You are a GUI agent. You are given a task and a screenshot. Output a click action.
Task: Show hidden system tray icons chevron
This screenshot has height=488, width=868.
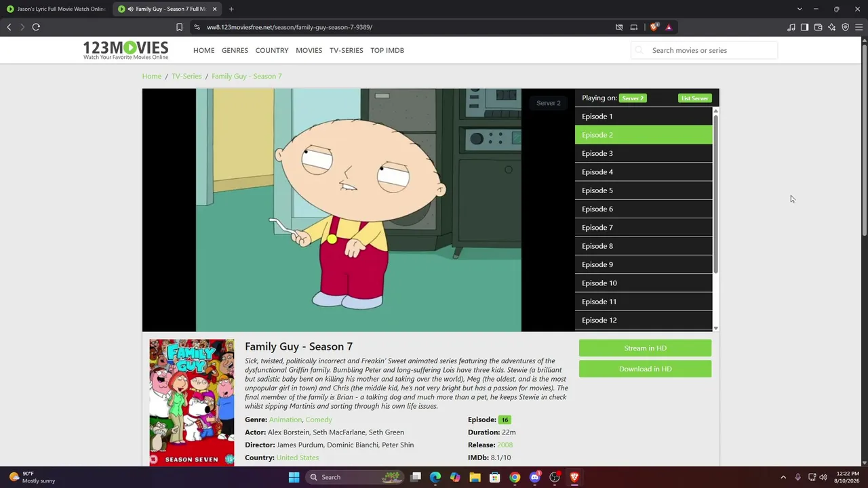[x=783, y=477]
